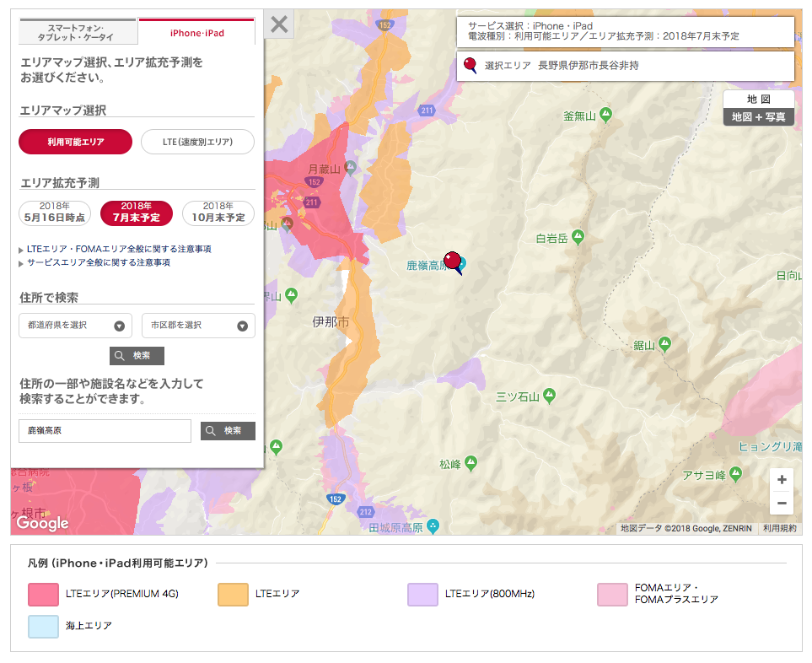812x663 pixels.
Task: Click the アサヨ峰 mountain marker
Action: pyautogui.click(x=735, y=473)
